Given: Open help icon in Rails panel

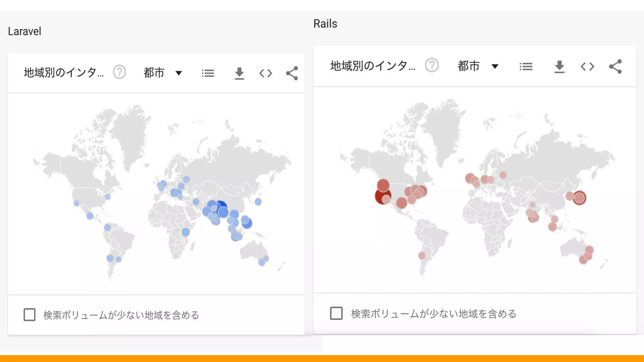Looking at the screenshot, I should pyautogui.click(x=432, y=66).
